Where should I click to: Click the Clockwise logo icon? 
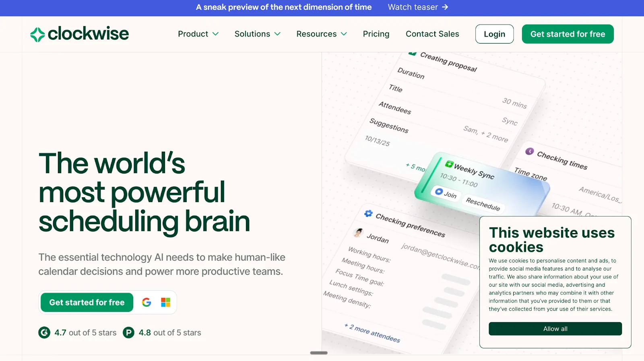tap(37, 35)
